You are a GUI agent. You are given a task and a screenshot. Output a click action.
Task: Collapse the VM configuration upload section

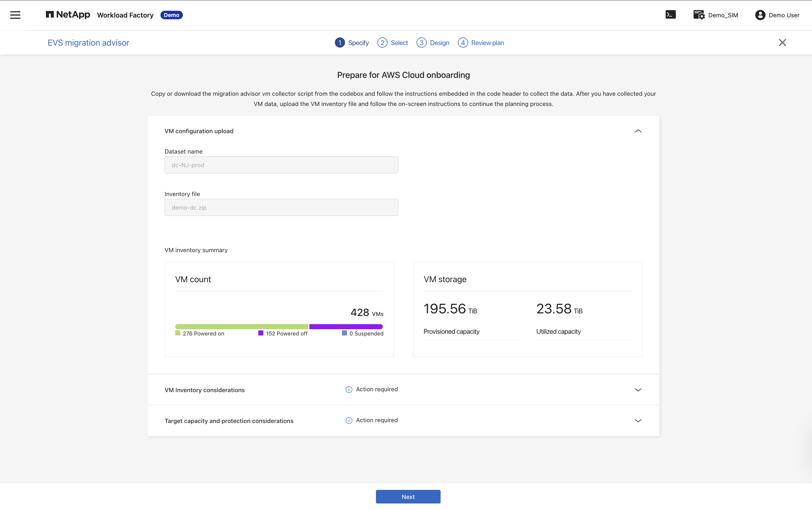[638, 131]
